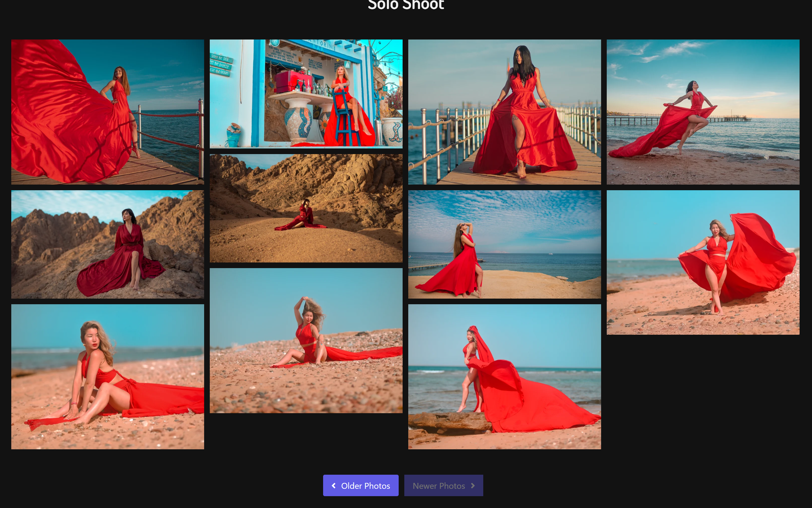Open the distant desert sand dune photo
Image resolution: width=812 pixels, height=508 pixels.
click(x=306, y=208)
